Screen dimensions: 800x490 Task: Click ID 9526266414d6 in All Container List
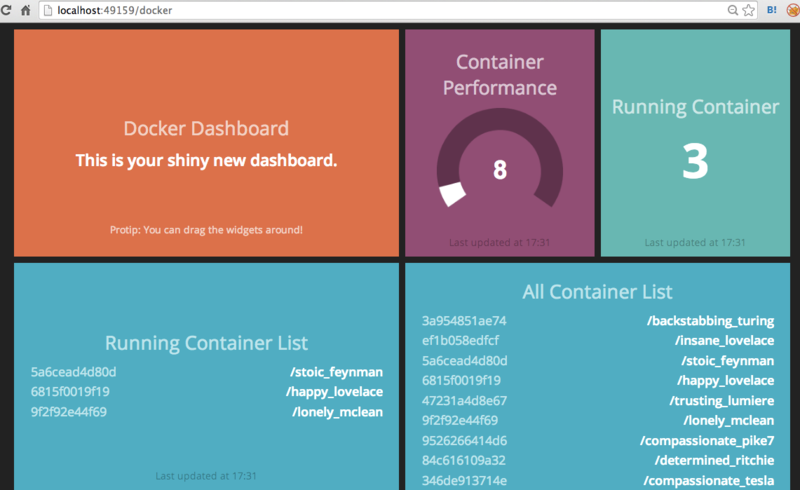[x=465, y=440]
